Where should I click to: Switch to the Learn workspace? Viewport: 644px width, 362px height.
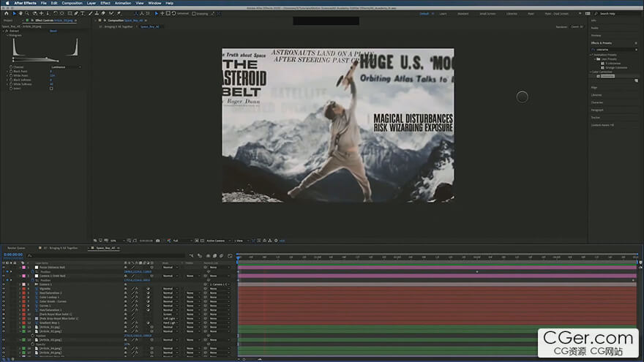point(443,14)
